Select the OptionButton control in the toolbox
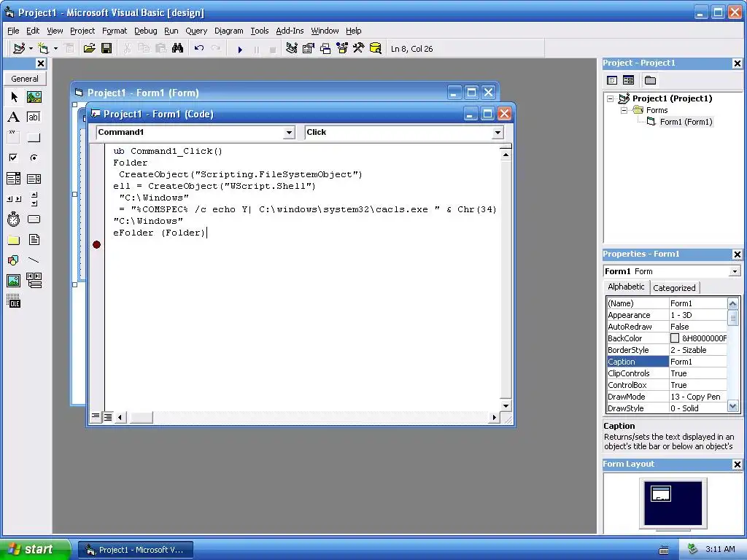 34,157
